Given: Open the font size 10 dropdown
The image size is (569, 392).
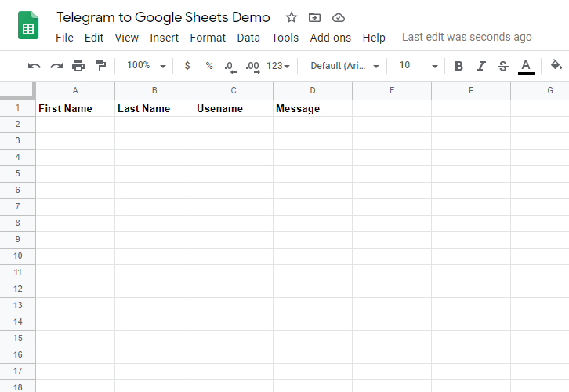Looking at the screenshot, I should pyautogui.click(x=419, y=66).
